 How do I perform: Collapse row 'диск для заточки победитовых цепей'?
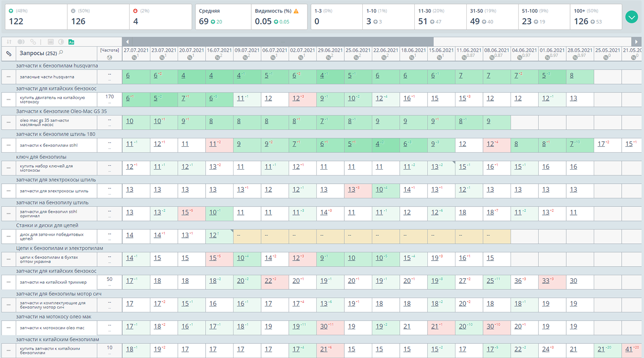point(9,237)
